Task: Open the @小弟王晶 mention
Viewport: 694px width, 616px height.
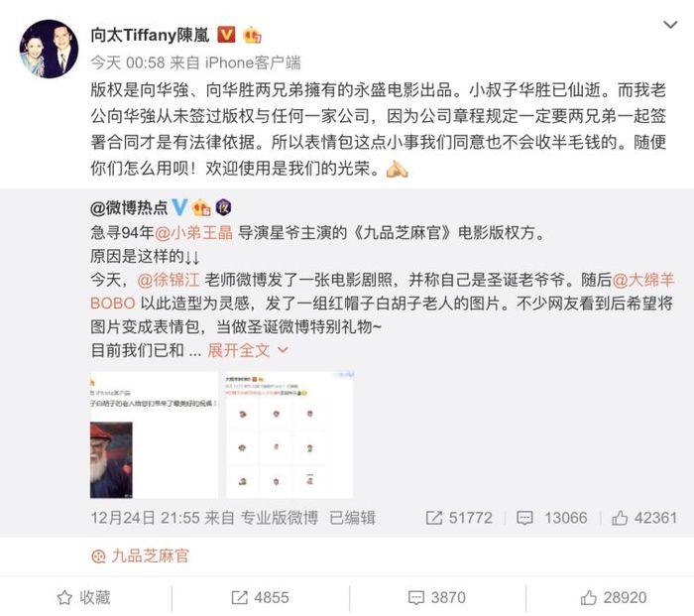Action: (194, 232)
